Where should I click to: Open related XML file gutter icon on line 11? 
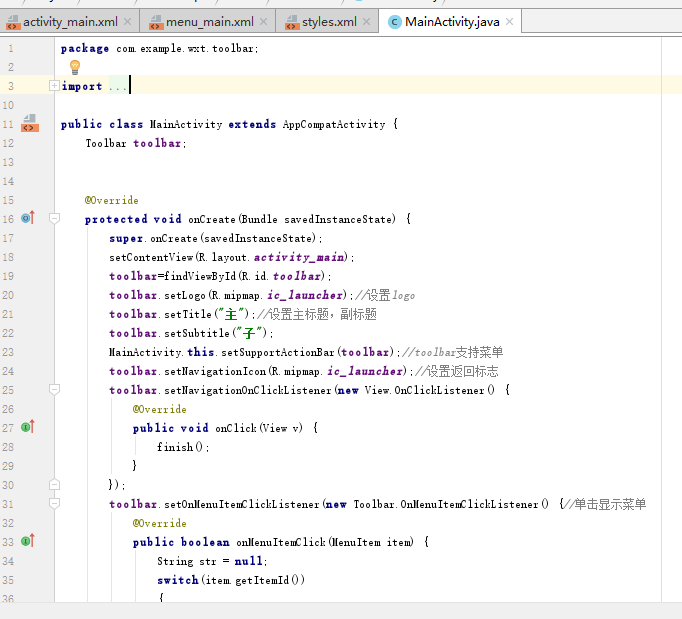click(x=30, y=123)
